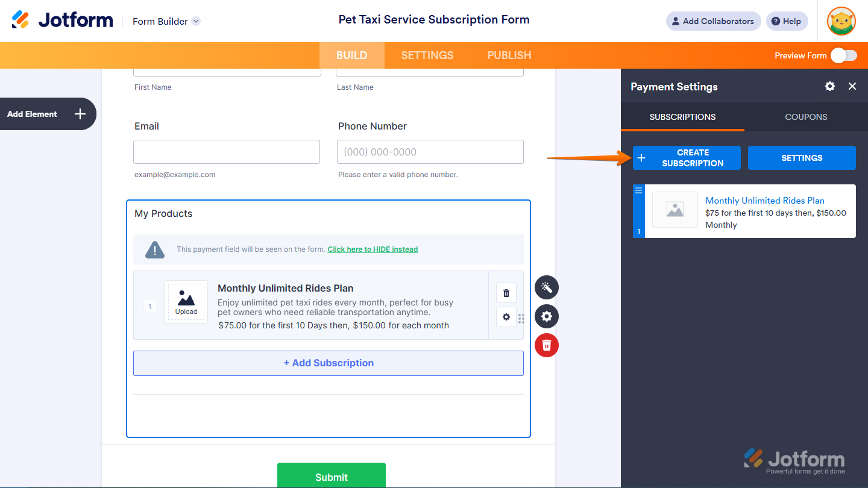Open field properties dark gear icon
The height and width of the screenshot is (488, 868).
pos(547,316)
